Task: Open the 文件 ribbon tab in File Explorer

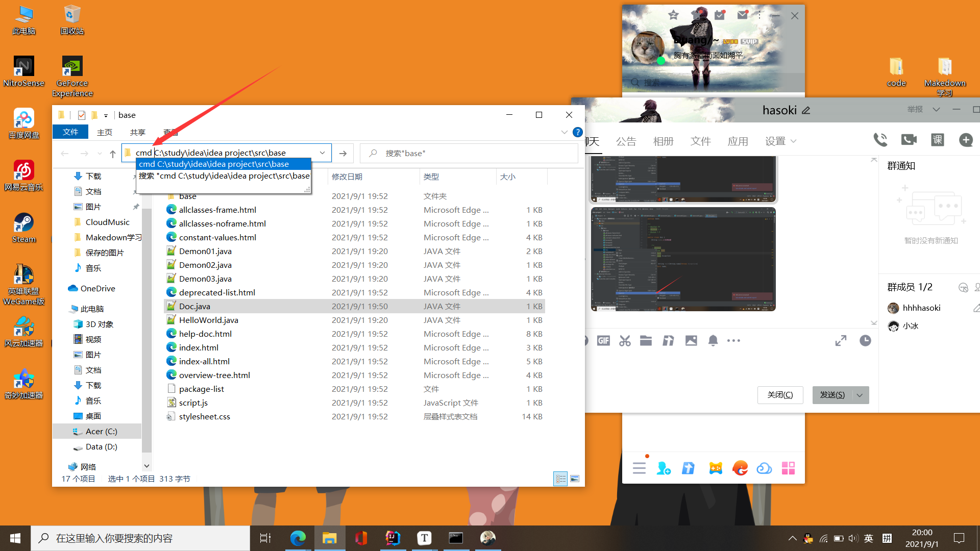Action: coord(70,132)
